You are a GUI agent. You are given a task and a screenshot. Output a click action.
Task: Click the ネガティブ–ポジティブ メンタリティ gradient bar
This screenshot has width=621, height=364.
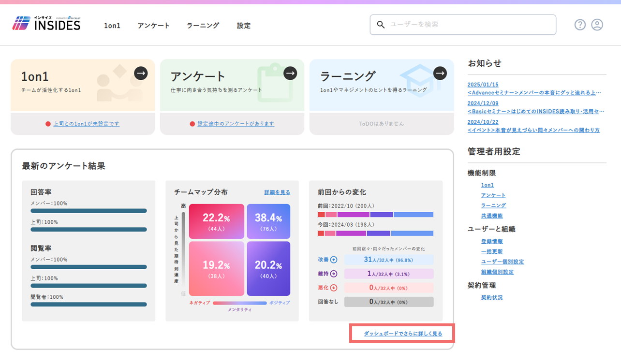click(x=240, y=303)
